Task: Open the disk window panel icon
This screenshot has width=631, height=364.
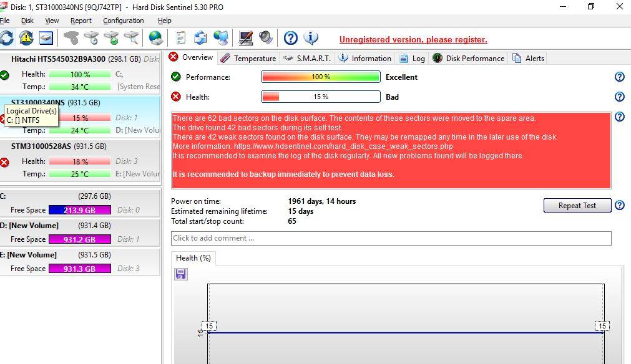Action: tap(46, 38)
